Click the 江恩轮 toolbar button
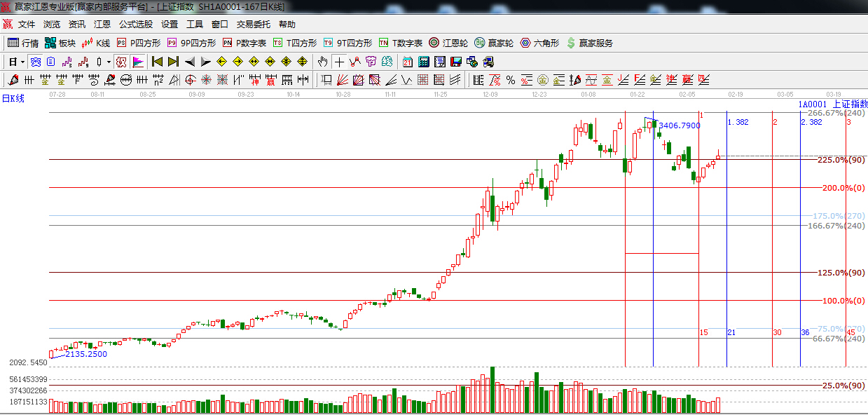Viewport: 868px width, 415px height. [448, 43]
